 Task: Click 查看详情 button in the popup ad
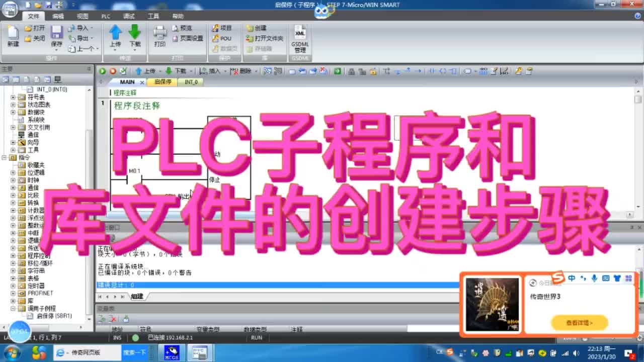click(x=580, y=323)
